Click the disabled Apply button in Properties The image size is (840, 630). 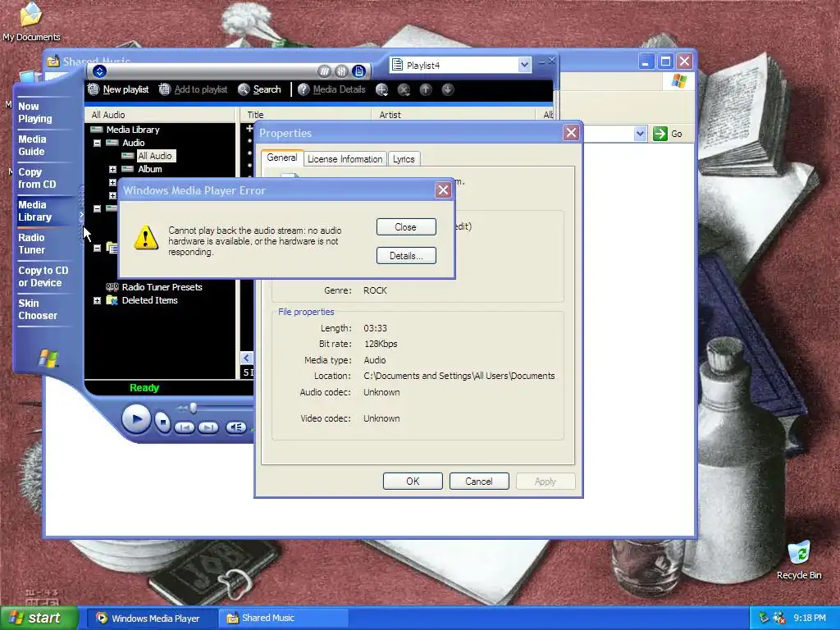(546, 481)
